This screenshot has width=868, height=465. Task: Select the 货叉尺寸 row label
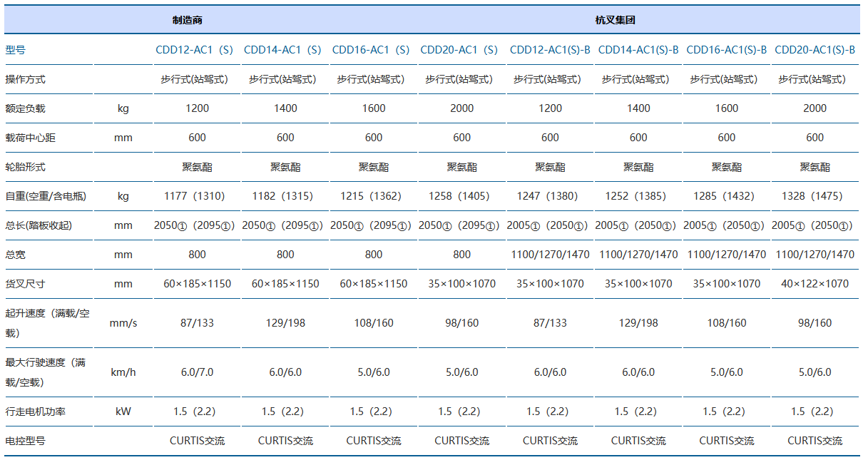click(25, 284)
